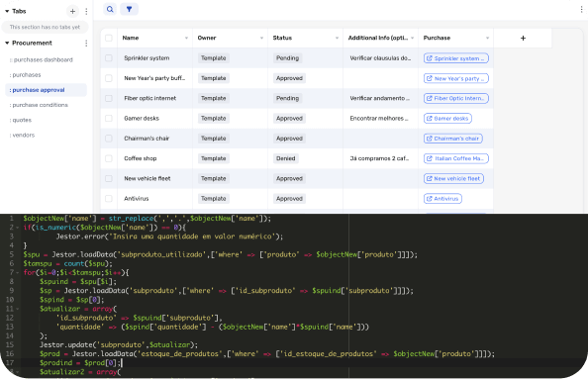Open Italian Coffee Ma.. purchase link

(456, 158)
